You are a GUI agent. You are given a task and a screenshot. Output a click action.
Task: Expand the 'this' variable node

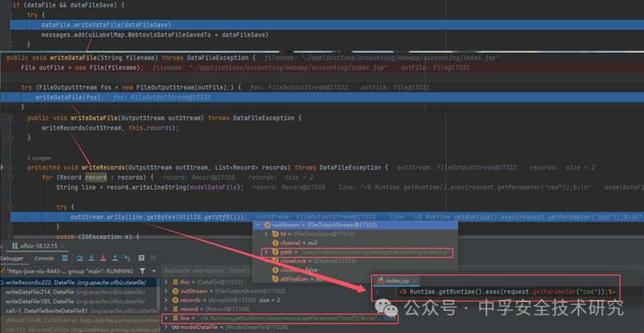[x=166, y=282]
